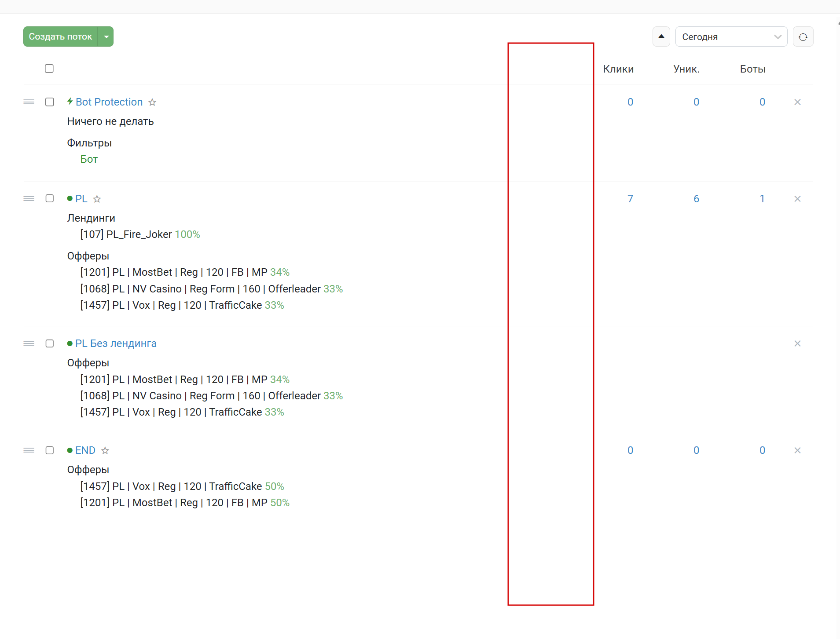Image resolution: width=840 pixels, height=639 pixels.
Task: Sort by the Боты column header
Action: pyautogui.click(x=753, y=69)
